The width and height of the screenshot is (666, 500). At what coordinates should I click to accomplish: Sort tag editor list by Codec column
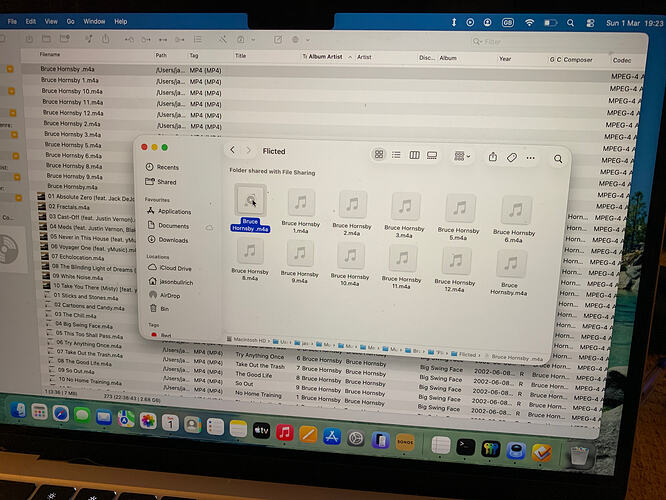[x=622, y=61]
